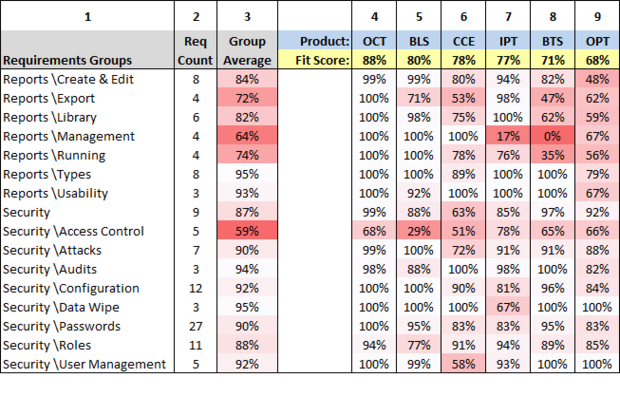Click the column number 6 header
Screen dimensions: 620x397
[463, 17]
